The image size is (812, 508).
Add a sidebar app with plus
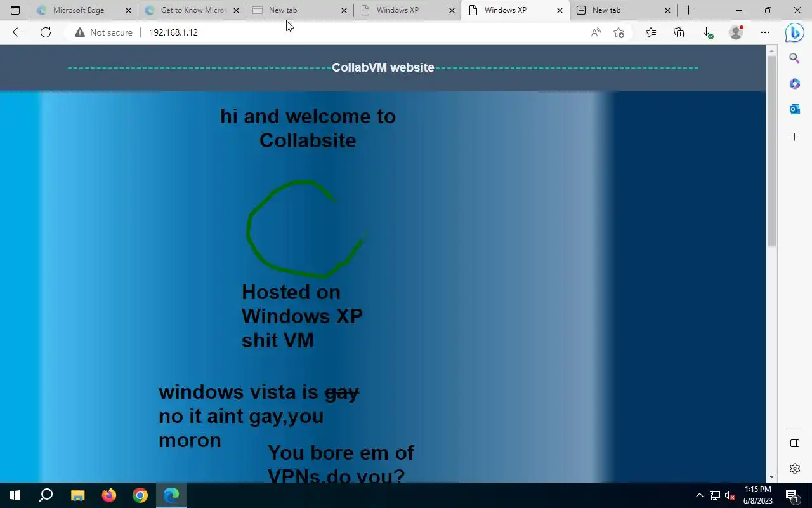(x=794, y=137)
